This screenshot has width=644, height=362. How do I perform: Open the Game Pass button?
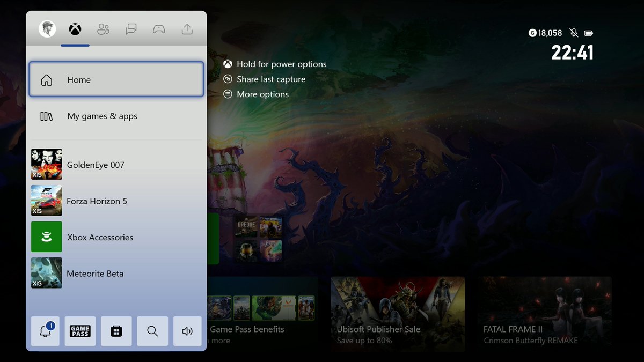point(80,331)
